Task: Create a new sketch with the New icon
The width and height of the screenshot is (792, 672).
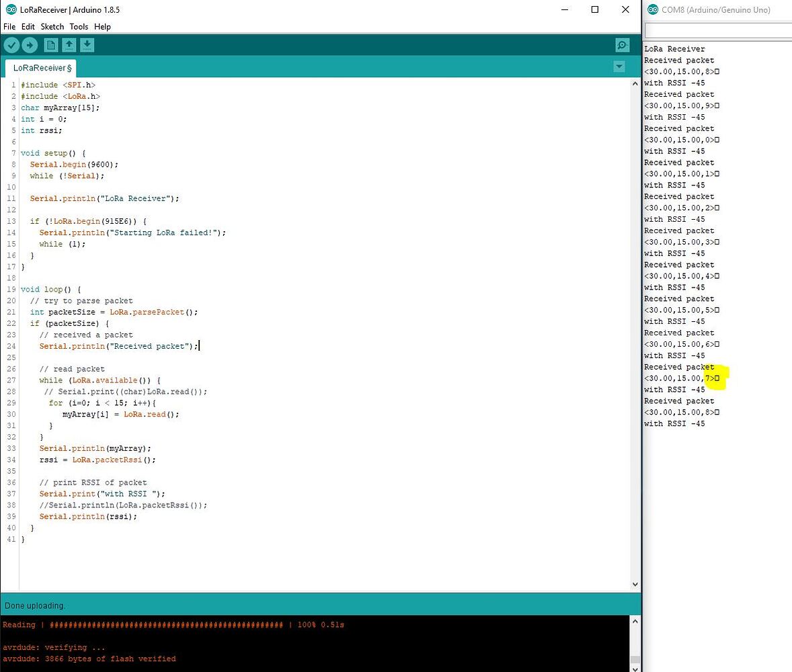Action: click(x=50, y=45)
